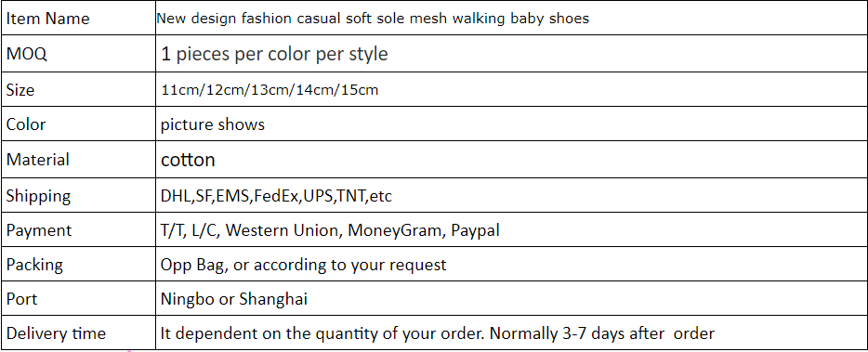Select the cotton material value

pyautogui.click(x=188, y=160)
